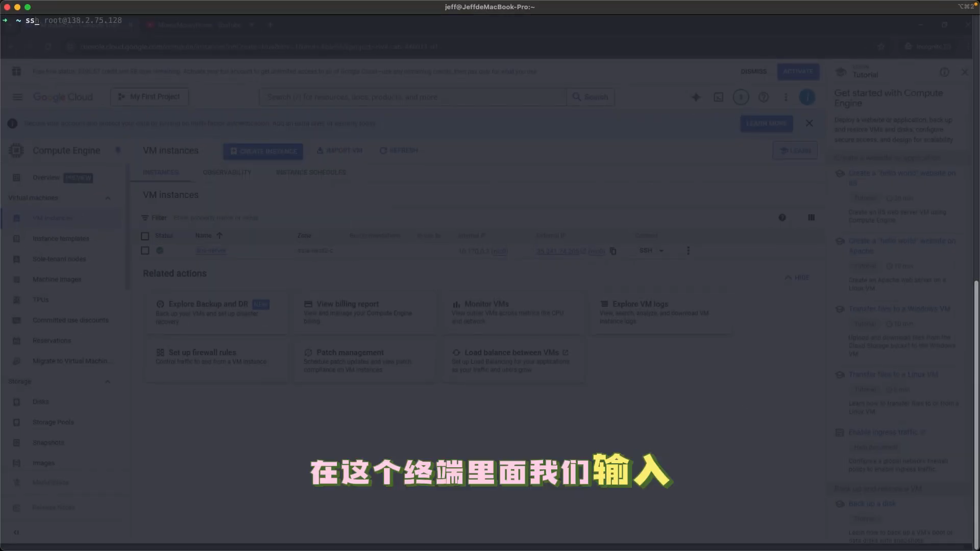
Task: Open the Monitor VMs card
Action: click(x=513, y=312)
